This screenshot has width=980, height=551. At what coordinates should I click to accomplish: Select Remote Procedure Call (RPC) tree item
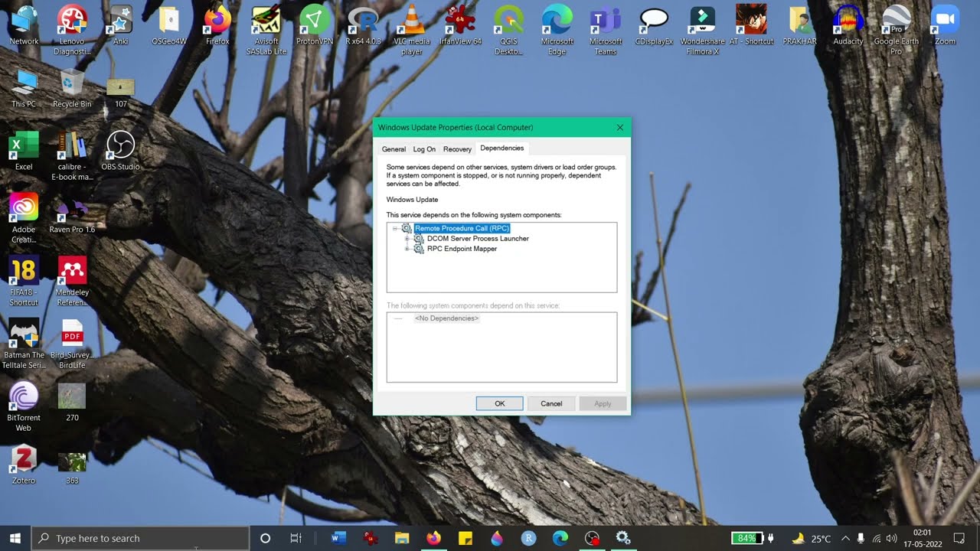coord(462,228)
